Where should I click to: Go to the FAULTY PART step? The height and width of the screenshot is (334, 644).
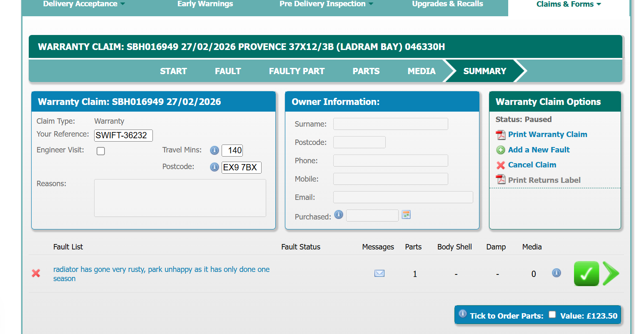[297, 71]
